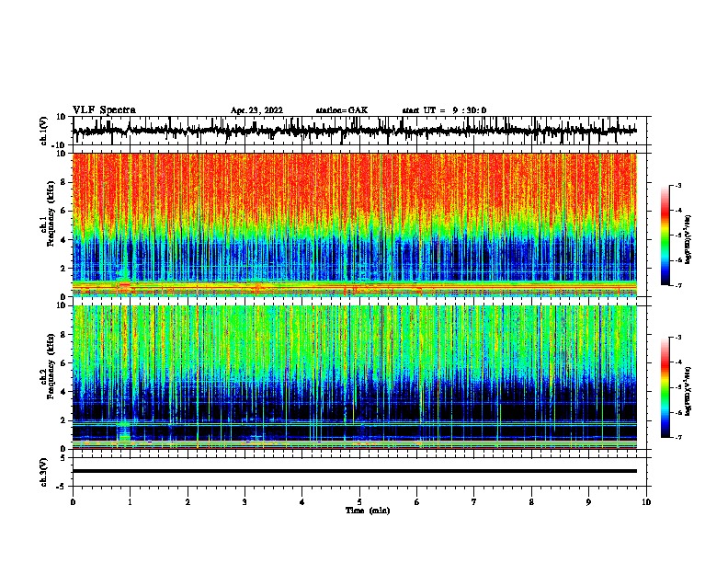This screenshot has height=563, width=728.
Task: Click the time-axis tick label "2"
Action: (188, 502)
